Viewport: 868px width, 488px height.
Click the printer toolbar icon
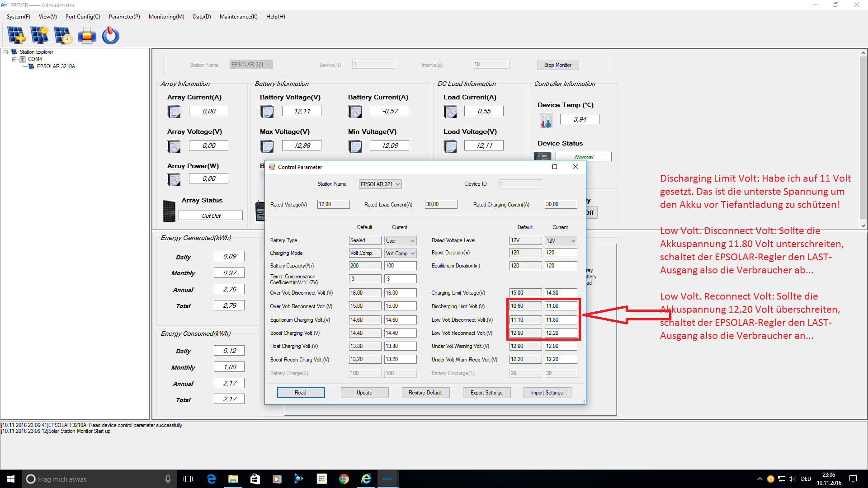point(87,35)
